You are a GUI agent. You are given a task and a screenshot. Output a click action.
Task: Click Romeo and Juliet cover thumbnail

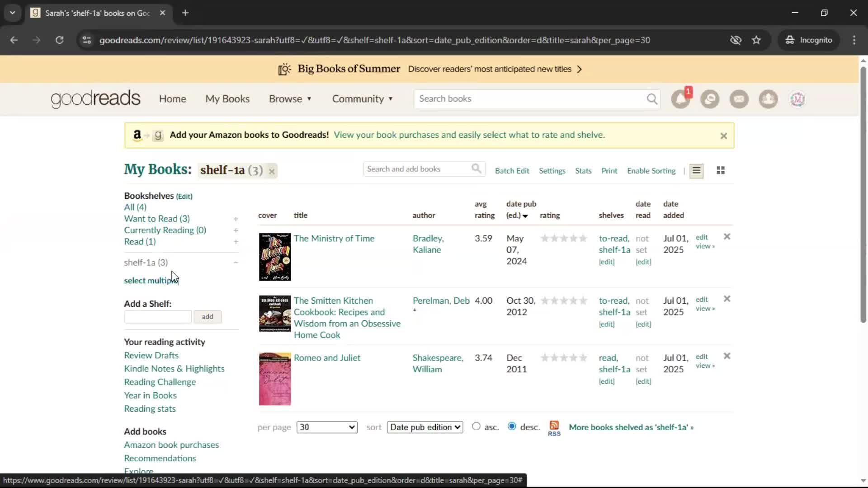pyautogui.click(x=275, y=379)
